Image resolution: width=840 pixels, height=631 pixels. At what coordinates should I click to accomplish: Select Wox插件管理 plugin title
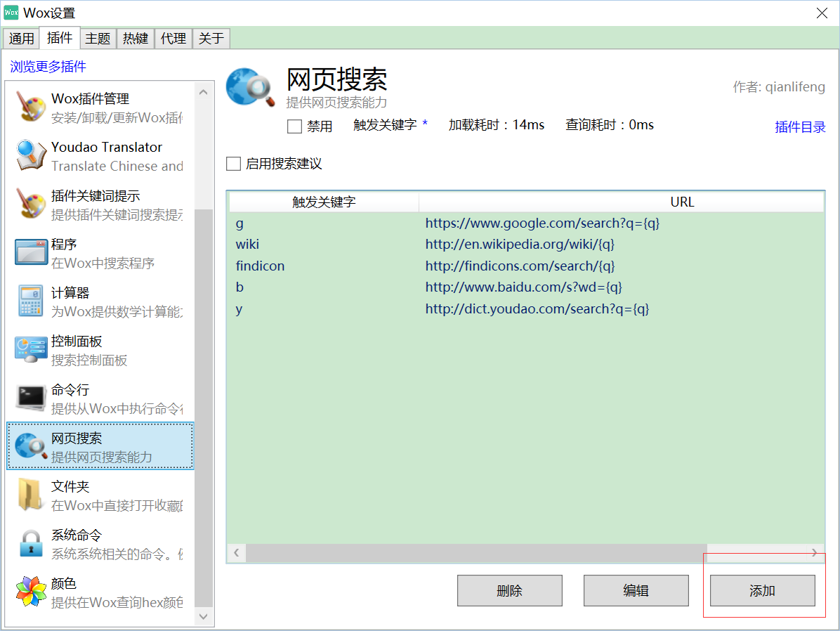pyautogui.click(x=90, y=98)
